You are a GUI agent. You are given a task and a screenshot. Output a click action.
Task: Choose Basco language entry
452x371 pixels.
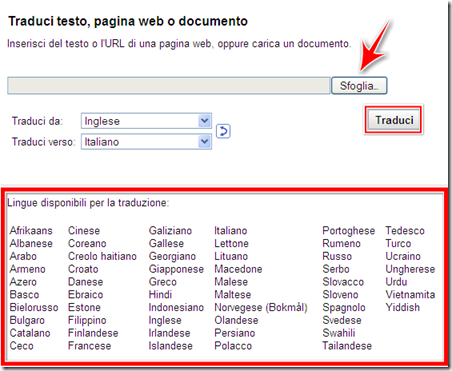(x=24, y=294)
